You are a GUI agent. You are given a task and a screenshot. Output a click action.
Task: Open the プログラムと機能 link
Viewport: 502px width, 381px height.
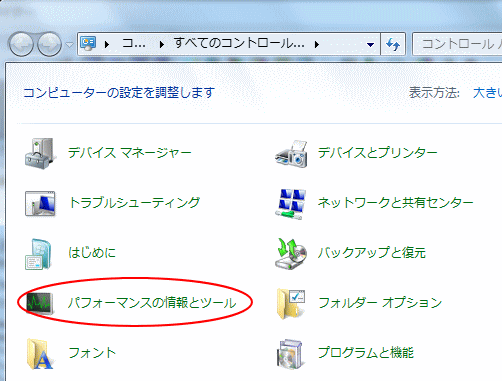pyautogui.click(x=366, y=353)
